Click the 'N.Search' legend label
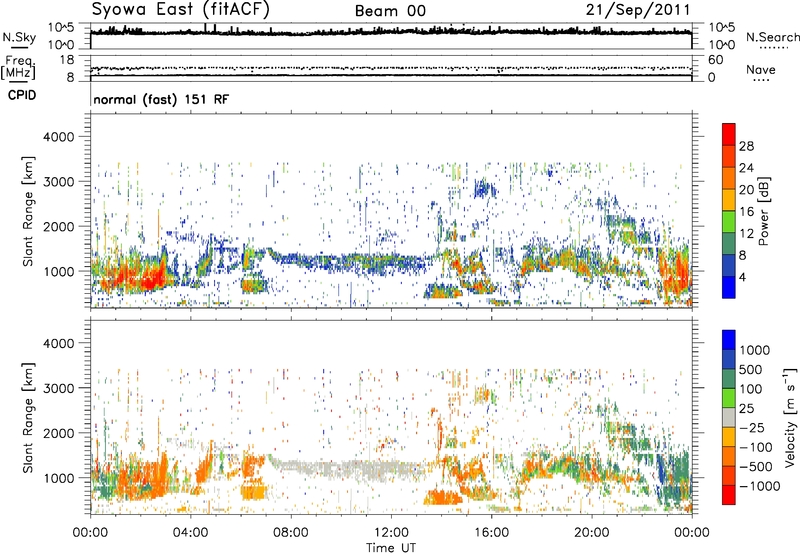The image size is (800, 554). click(772, 37)
